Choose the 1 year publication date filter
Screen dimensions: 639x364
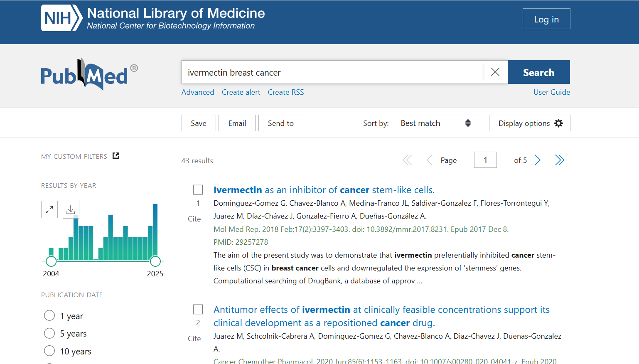coord(49,315)
